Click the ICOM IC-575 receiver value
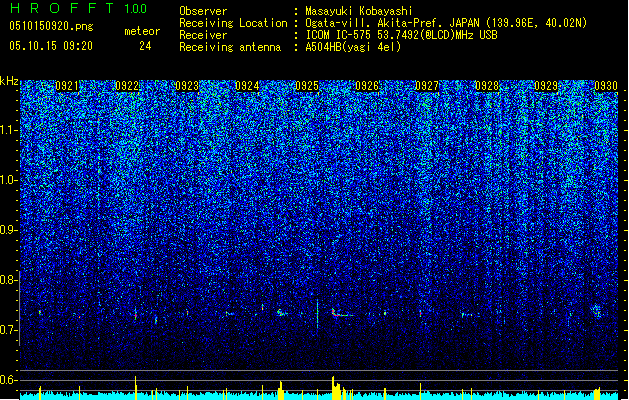 click(x=401, y=35)
